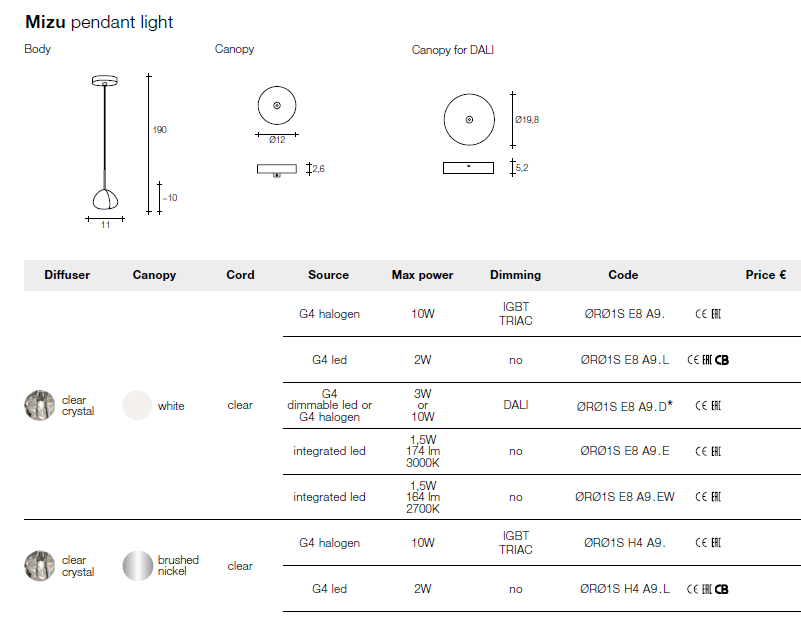Click the CE mark in the white-canopy G4 halogen row

click(x=701, y=314)
